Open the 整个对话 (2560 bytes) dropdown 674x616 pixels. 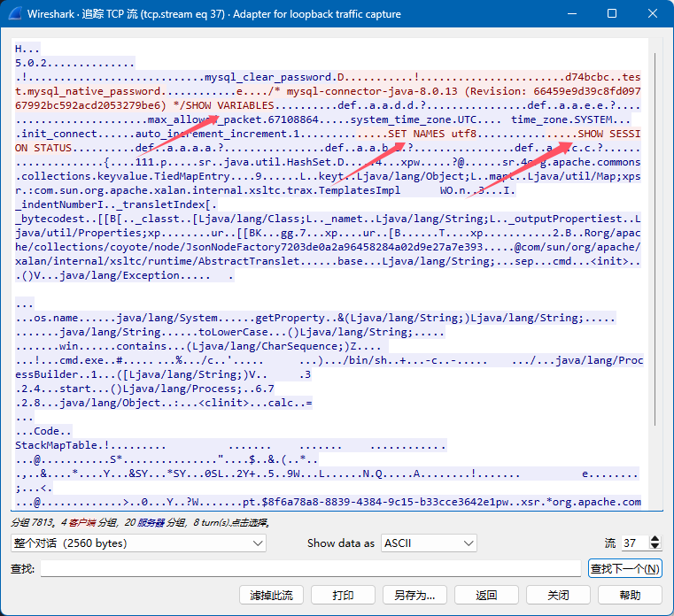tap(138, 543)
